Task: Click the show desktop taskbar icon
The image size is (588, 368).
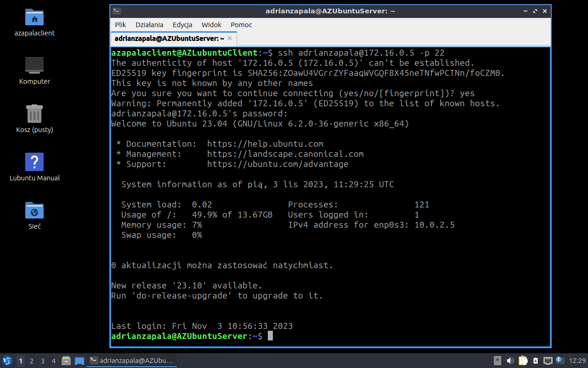Action: [x=79, y=361]
